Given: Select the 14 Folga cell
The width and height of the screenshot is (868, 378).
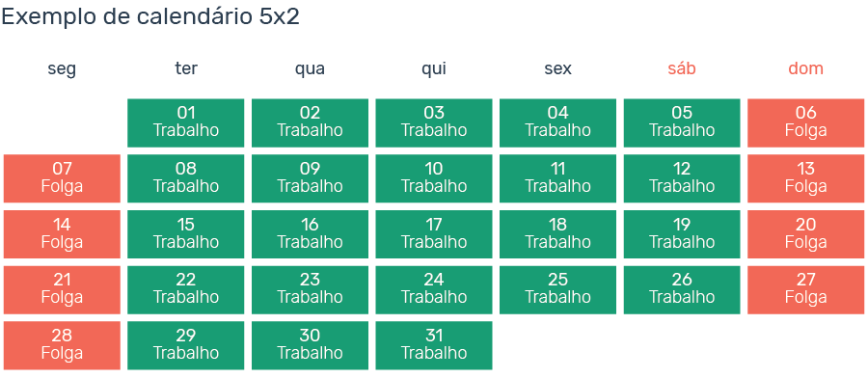Looking at the screenshot, I should [62, 234].
